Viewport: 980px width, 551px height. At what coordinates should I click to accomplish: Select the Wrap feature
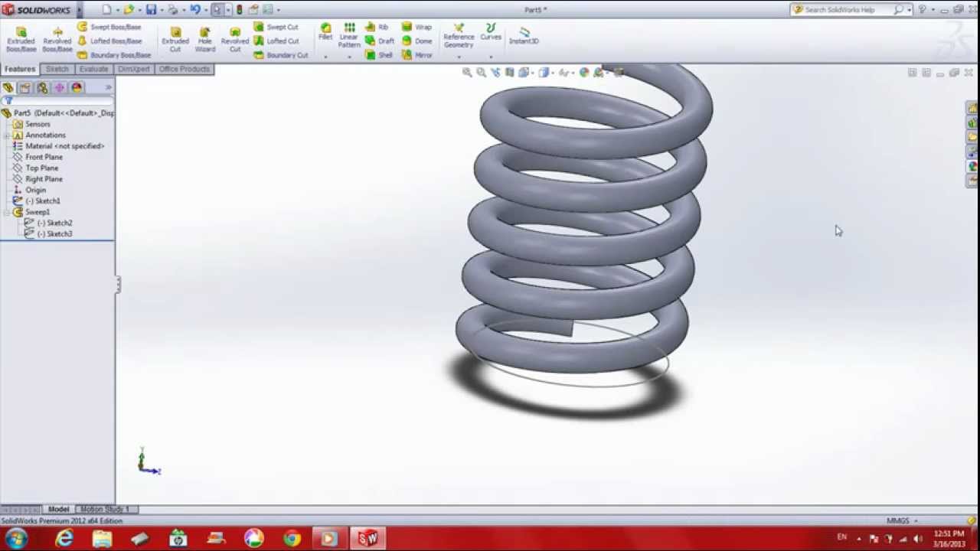417,27
